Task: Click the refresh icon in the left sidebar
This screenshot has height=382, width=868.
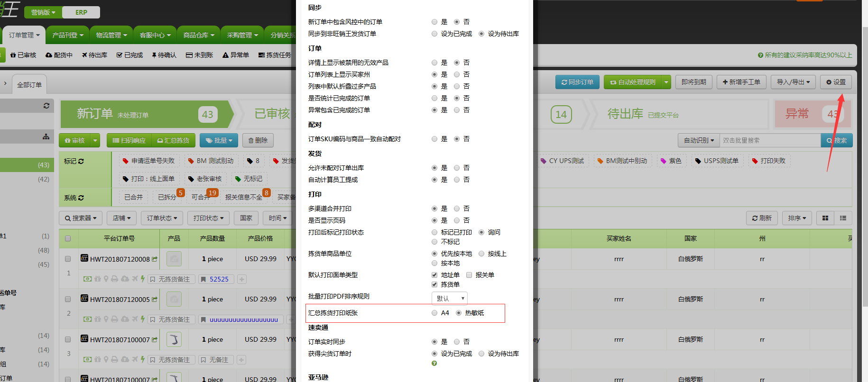Action: [46, 106]
